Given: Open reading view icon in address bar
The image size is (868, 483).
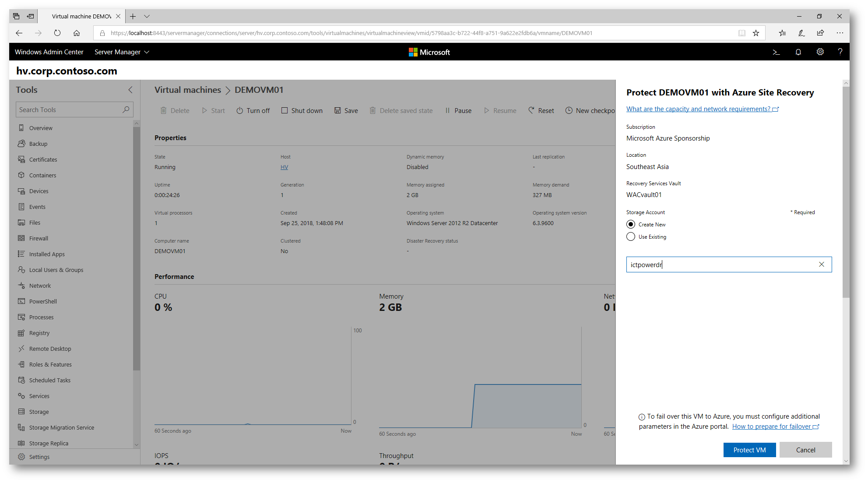Looking at the screenshot, I should (741, 33).
